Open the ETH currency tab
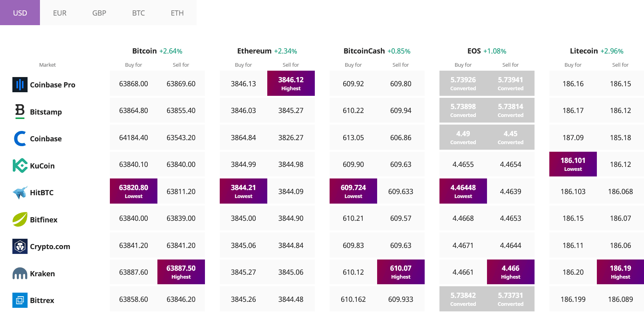Viewport: 644px width, 313px height. (x=177, y=13)
